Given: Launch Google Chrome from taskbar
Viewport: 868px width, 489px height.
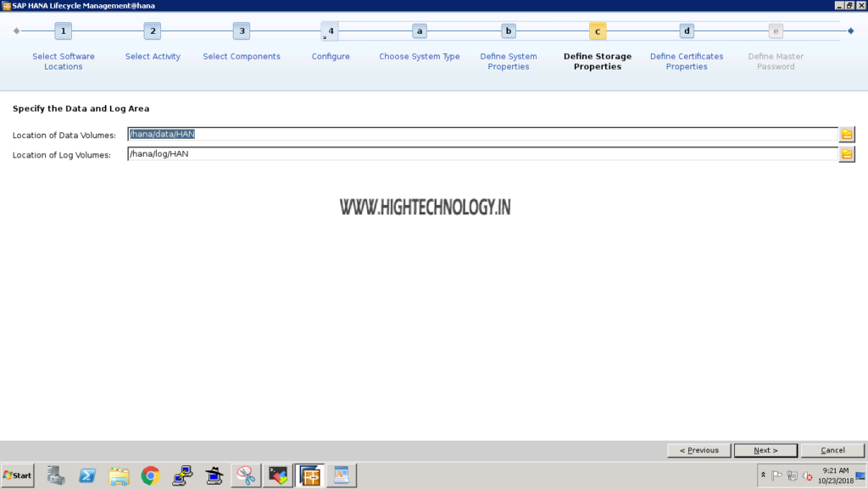Looking at the screenshot, I should [x=151, y=475].
